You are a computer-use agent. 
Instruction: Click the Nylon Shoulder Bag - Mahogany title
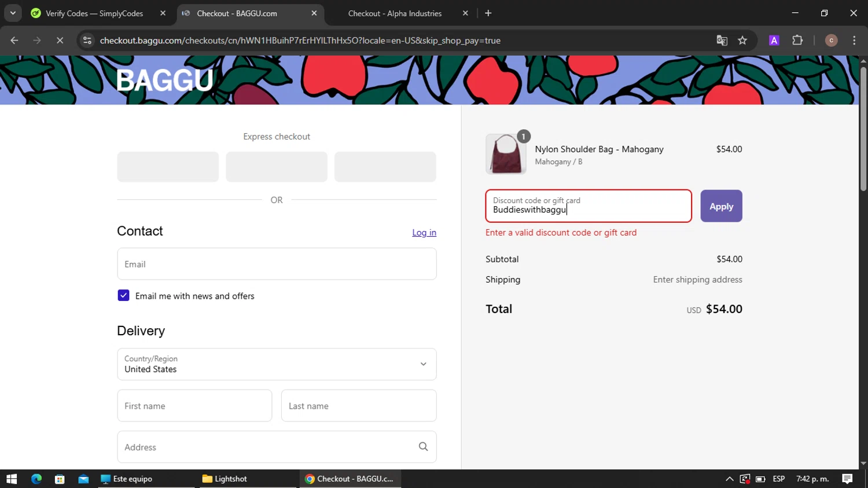coord(599,149)
